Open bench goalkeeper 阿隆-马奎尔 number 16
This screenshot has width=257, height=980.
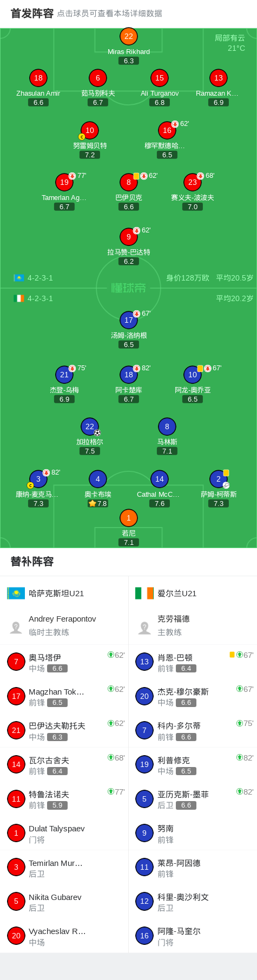click(193, 935)
